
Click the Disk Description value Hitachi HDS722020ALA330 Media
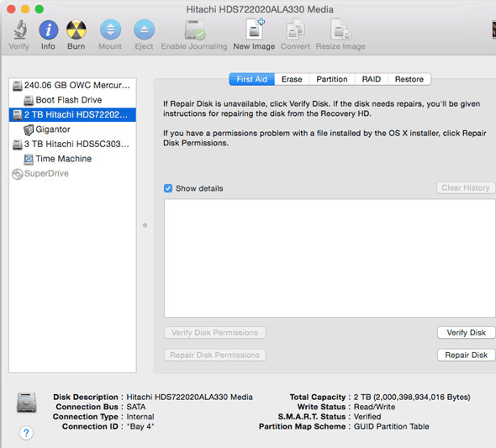(x=189, y=397)
